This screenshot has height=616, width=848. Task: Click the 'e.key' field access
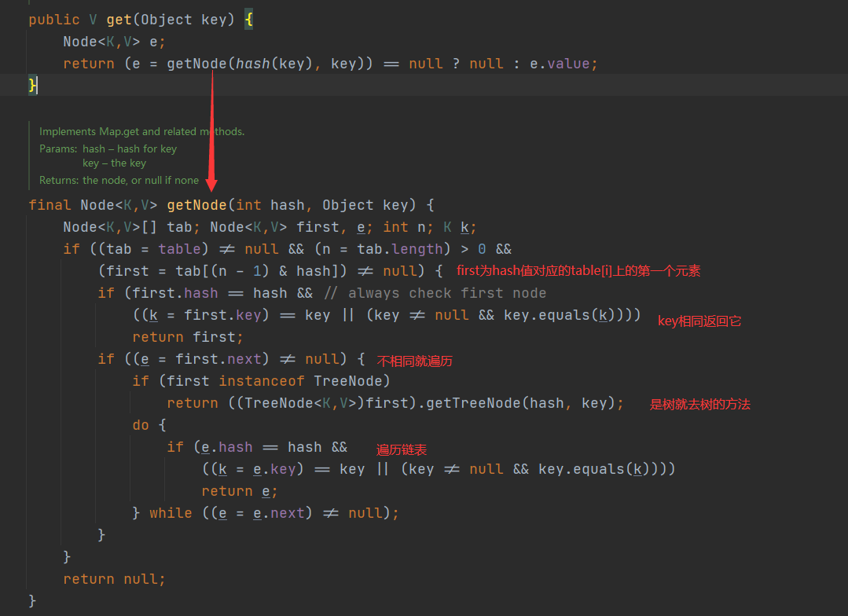coord(275,469)
